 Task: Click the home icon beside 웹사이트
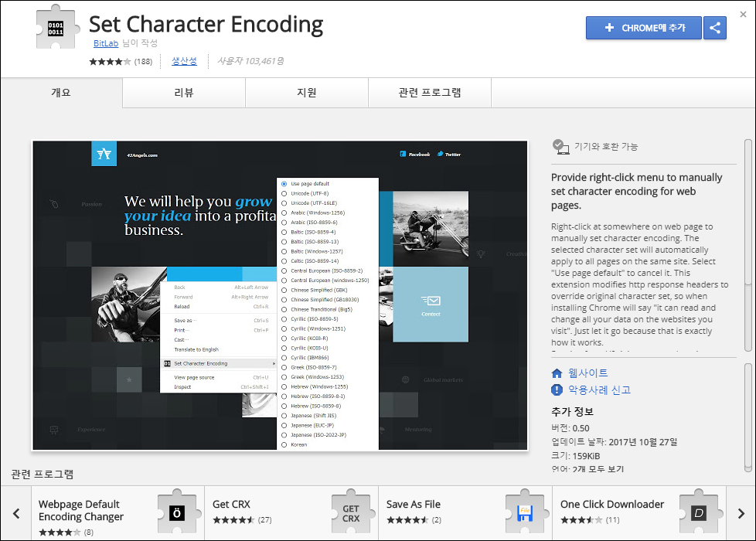(557, 373)
